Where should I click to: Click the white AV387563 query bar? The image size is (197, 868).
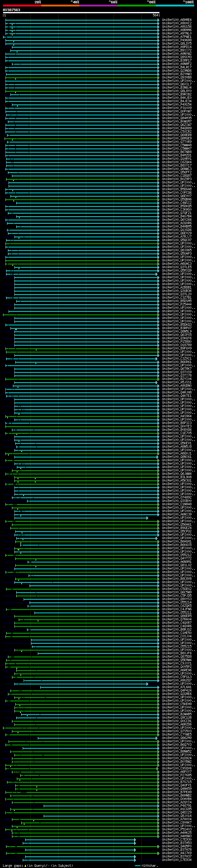[81, 13]
